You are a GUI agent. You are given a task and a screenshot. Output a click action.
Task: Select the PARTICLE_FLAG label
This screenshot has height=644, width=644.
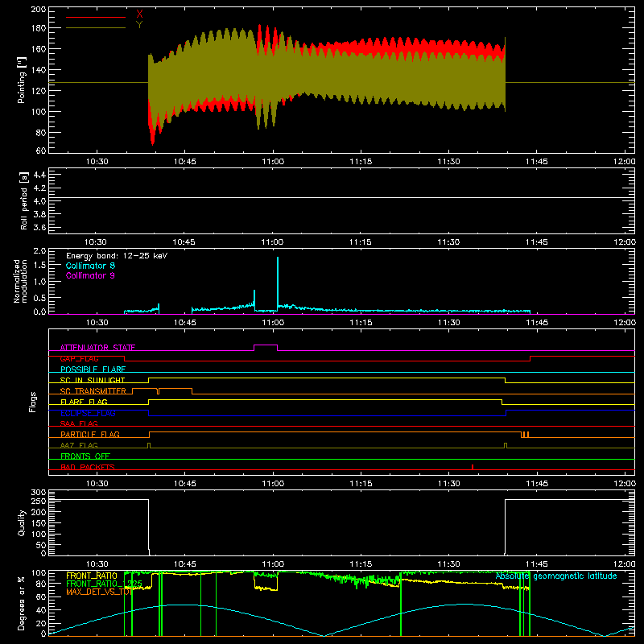tap(90, 434)
